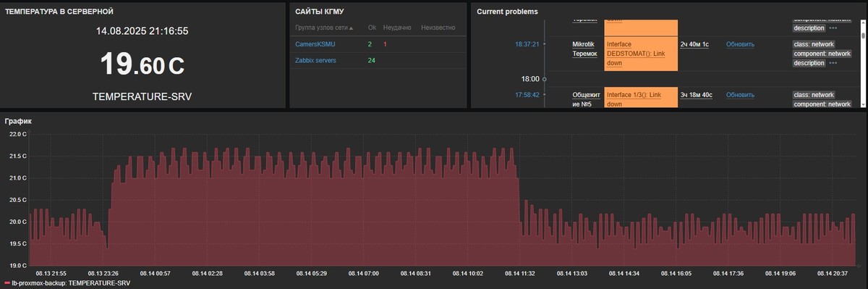The height and width of the screenshot is (289, 868).
Task: Click the TEMPERATURE-SRV label under the value
Action: tap(142, 96)
